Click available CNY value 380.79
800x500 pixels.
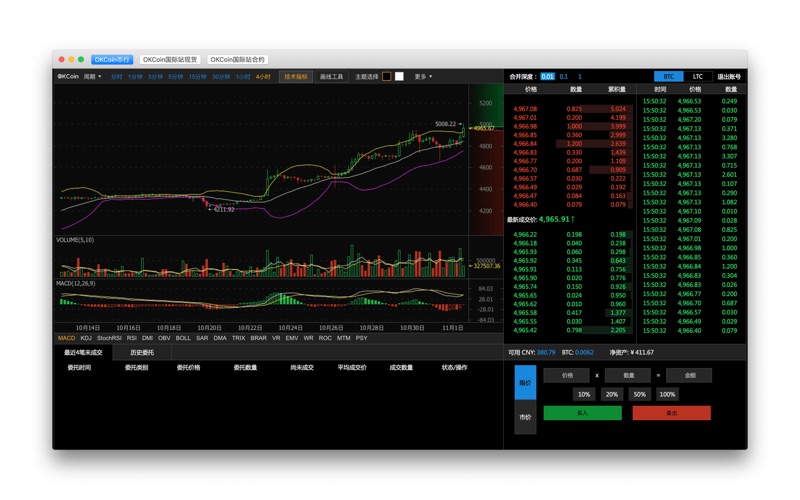coord(546,353)
